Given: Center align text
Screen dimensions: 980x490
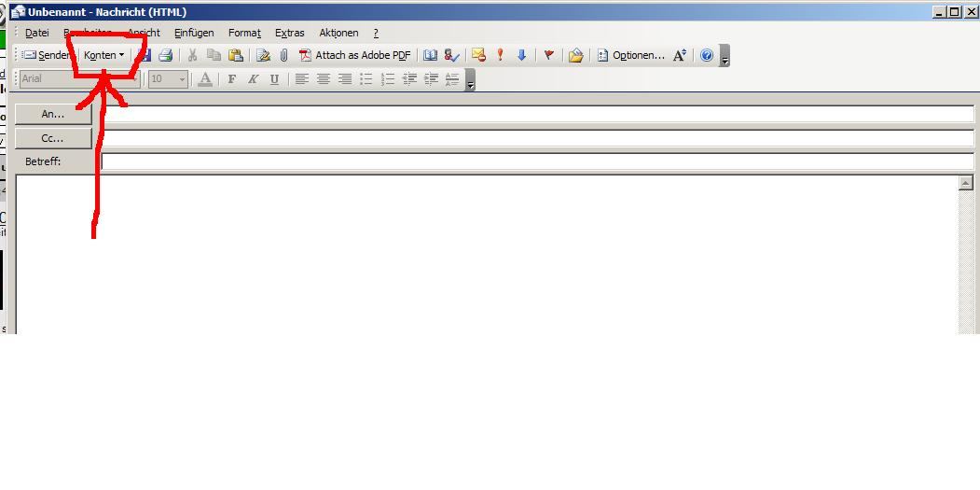Looking at the screenshot, I should 324,78.
